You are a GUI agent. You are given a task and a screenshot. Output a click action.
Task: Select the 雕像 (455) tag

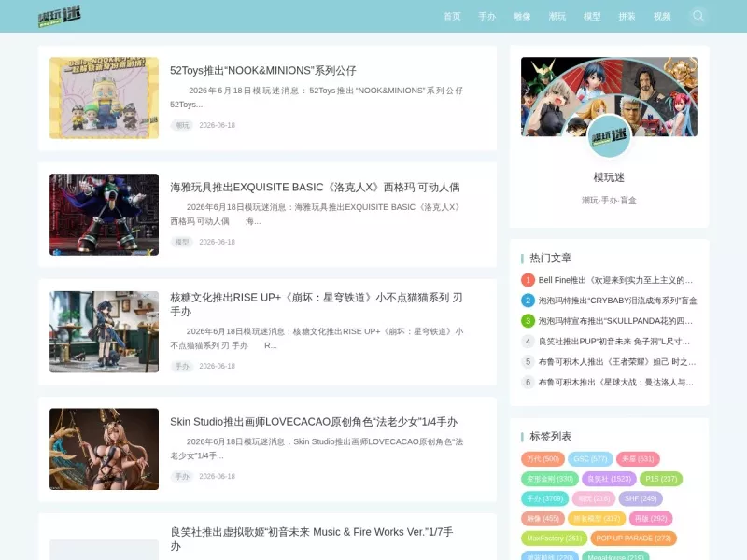(x=543, y=519)
